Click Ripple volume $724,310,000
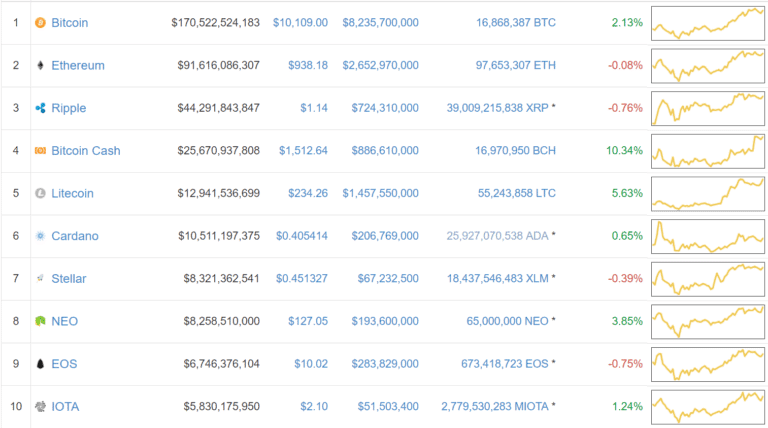Viewport: 768px width, 428px height. tap(385, 108)
